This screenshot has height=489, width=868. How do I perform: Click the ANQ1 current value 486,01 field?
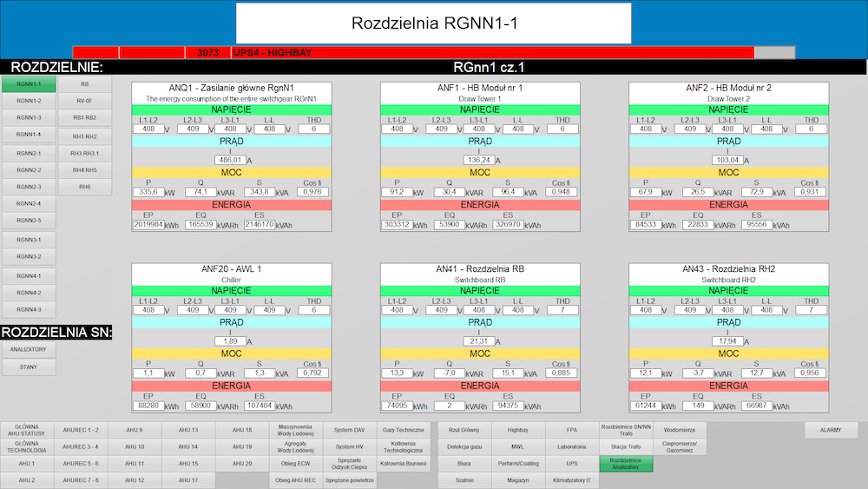coord(230,161)
